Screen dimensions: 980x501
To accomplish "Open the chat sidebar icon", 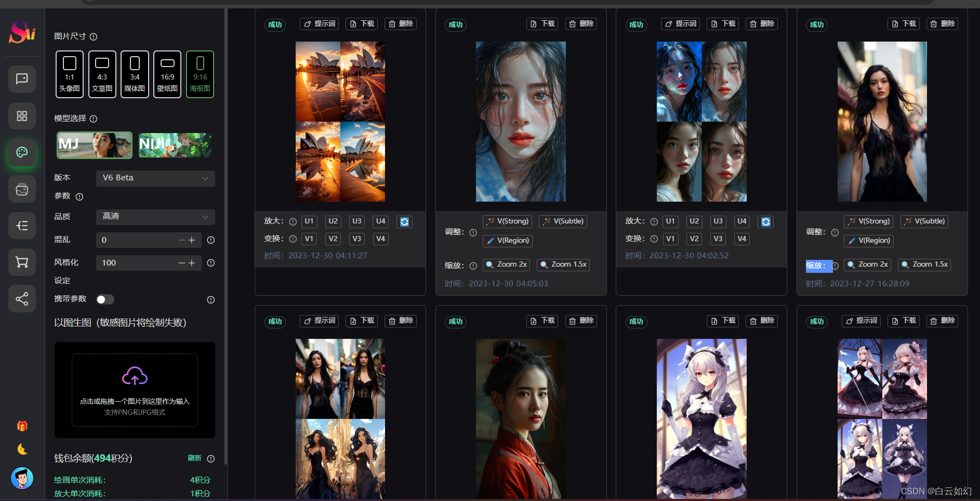I will (22, 79).
